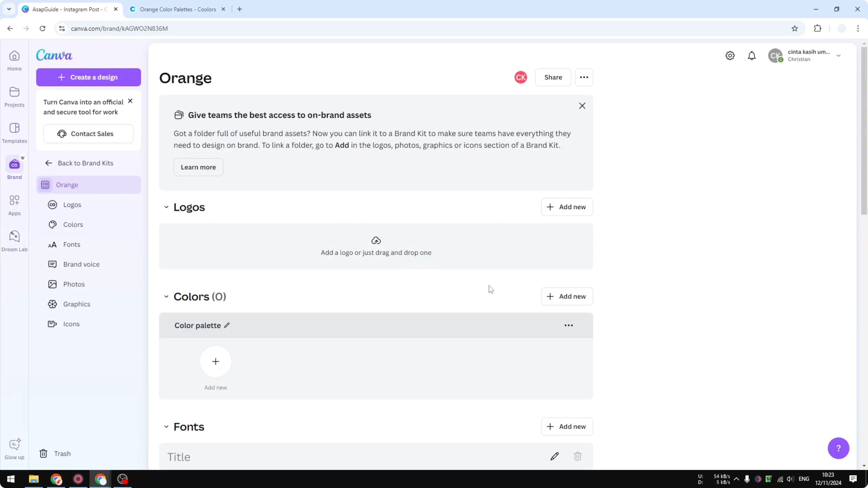This screenshot has height=488, width=868.
Task: Open Canva settings gear
Action: pyautogui.click(x=730, y=56)
